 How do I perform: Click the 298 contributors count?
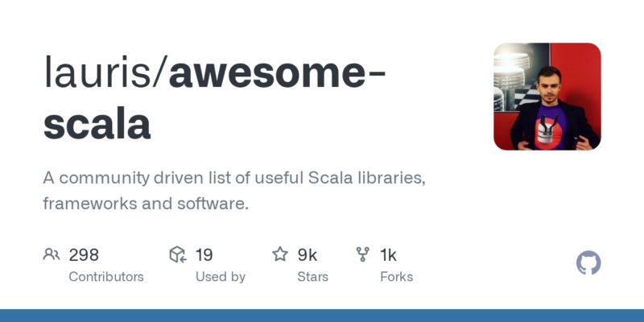pyautogui.click(x=84, y=255)
